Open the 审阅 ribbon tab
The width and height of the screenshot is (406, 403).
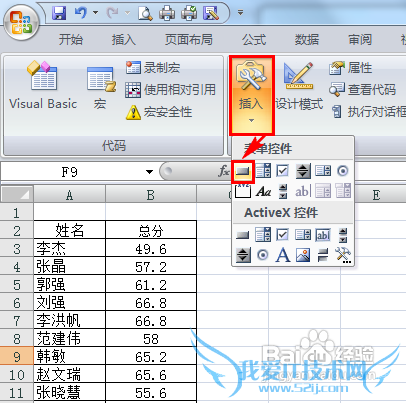pyautogui.click(x=360, y=40)
